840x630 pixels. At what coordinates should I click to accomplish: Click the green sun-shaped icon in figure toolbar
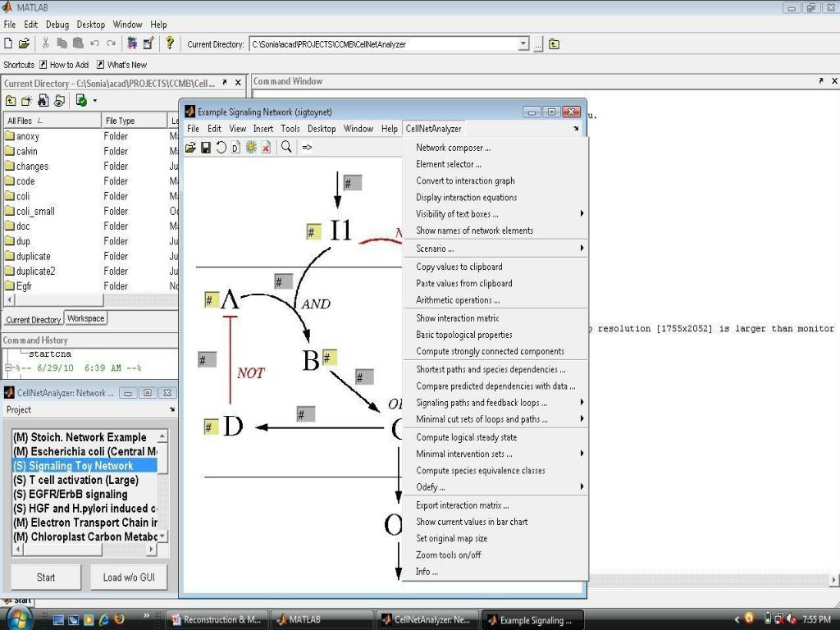(x=251, y=148)
